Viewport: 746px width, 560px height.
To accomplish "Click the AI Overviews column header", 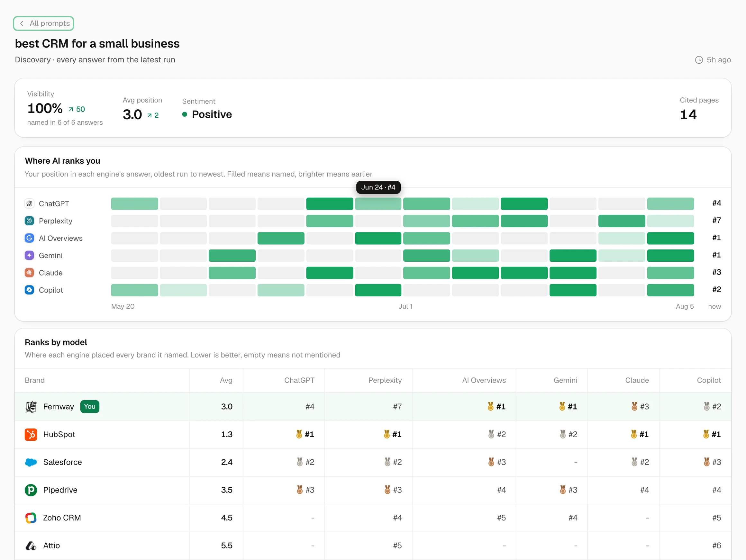I will pyautogui.click(x=484, y=380).
